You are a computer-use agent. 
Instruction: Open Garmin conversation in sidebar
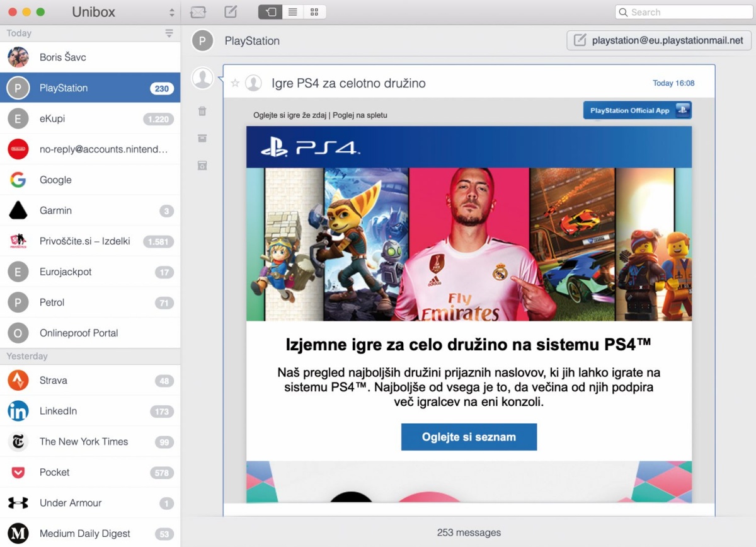coord(90,210)
